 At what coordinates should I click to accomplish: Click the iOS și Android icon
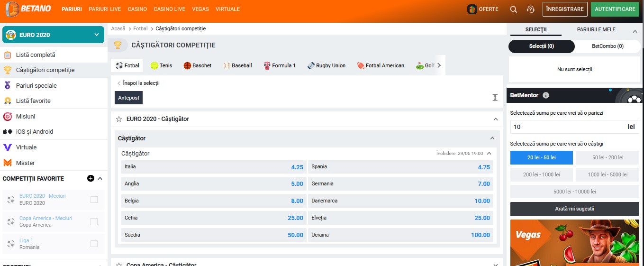coord(8,132)
